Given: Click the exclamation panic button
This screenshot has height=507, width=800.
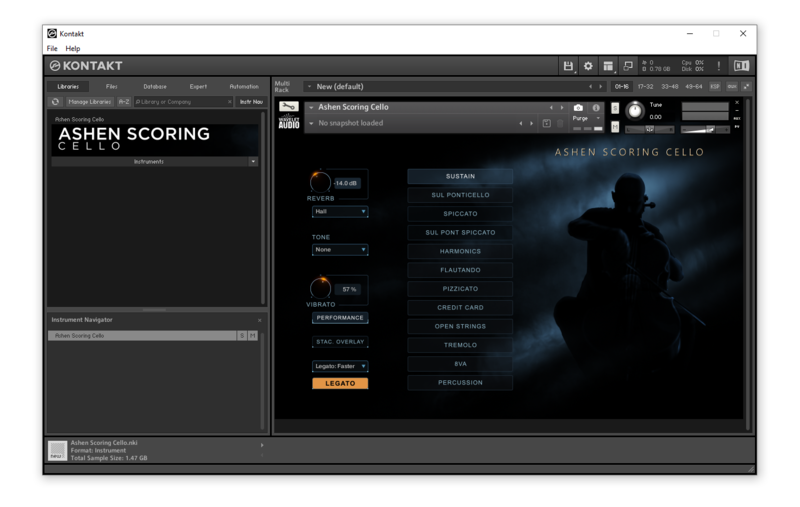Looking at the screenshot, I should [x=719, y=66].
